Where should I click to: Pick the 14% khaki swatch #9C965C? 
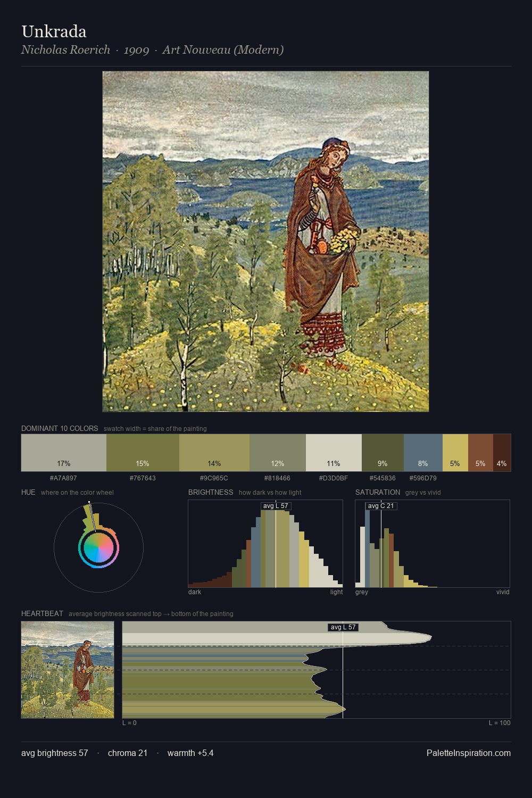[214, 453]
